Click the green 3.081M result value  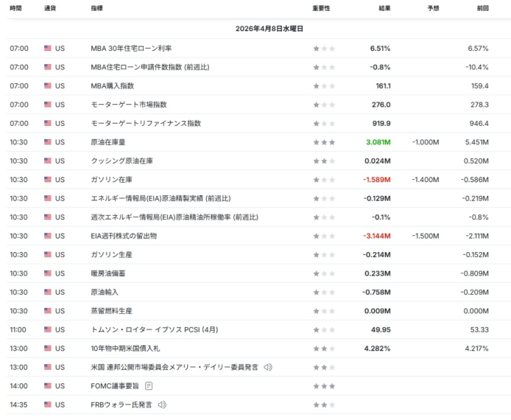coord(378,142)
